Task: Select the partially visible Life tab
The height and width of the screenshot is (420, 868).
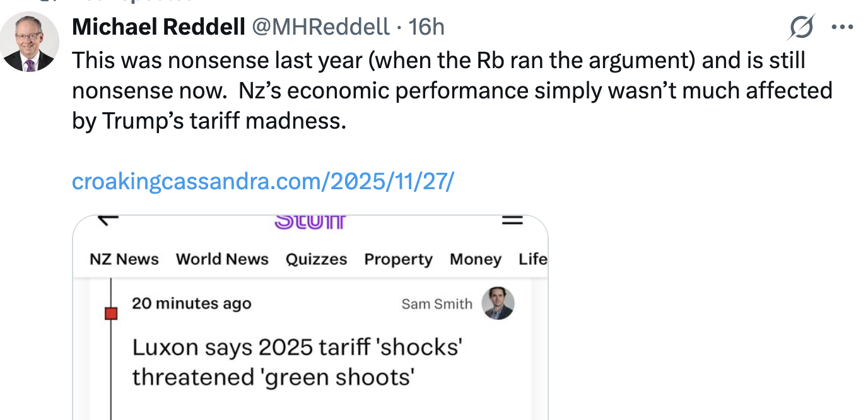Action: (x=532, y=259)
